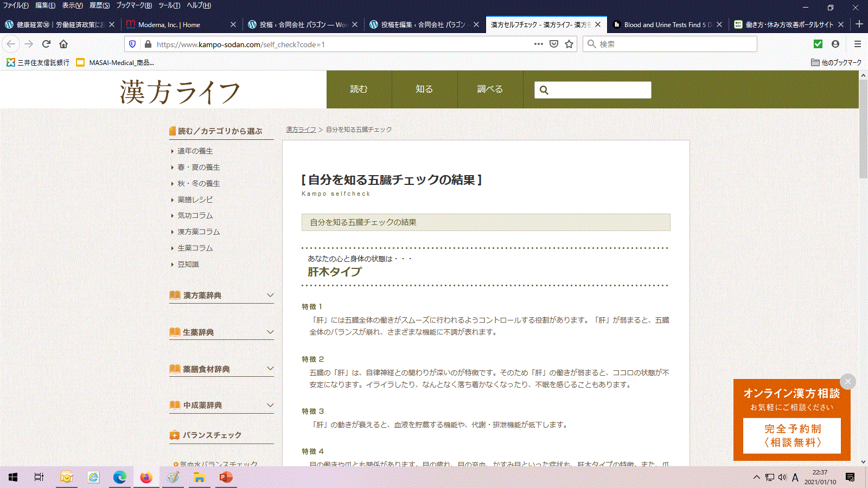Toggle the IME input mode A indicator
Viewport: 868px width, 488px height.
795,477
